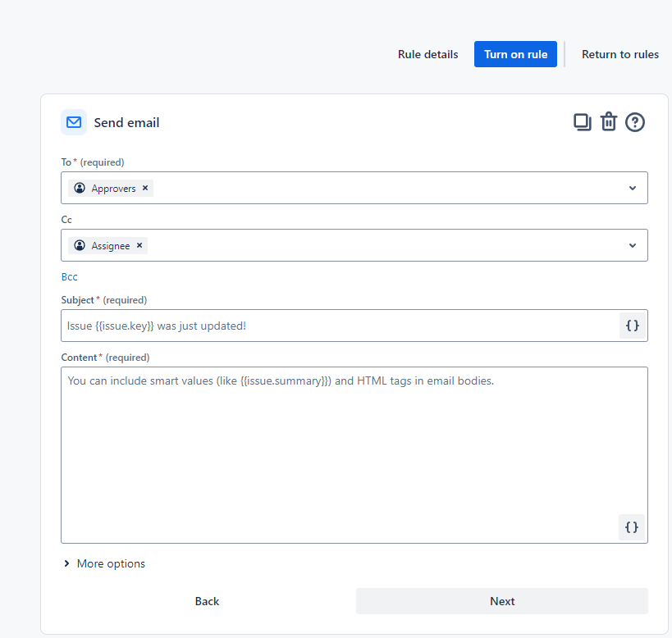Click the Assignee recipient chip

click(107, 245)
